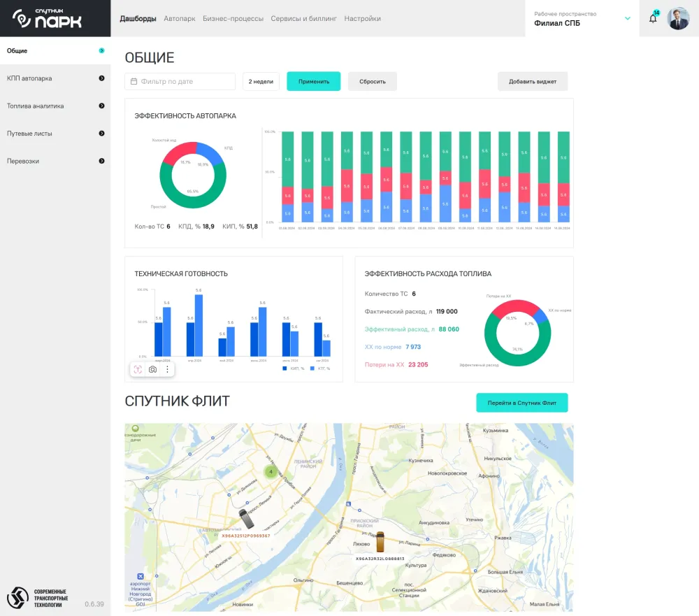
Task: Select the orange vehicle marker on map
Action: 380,542
